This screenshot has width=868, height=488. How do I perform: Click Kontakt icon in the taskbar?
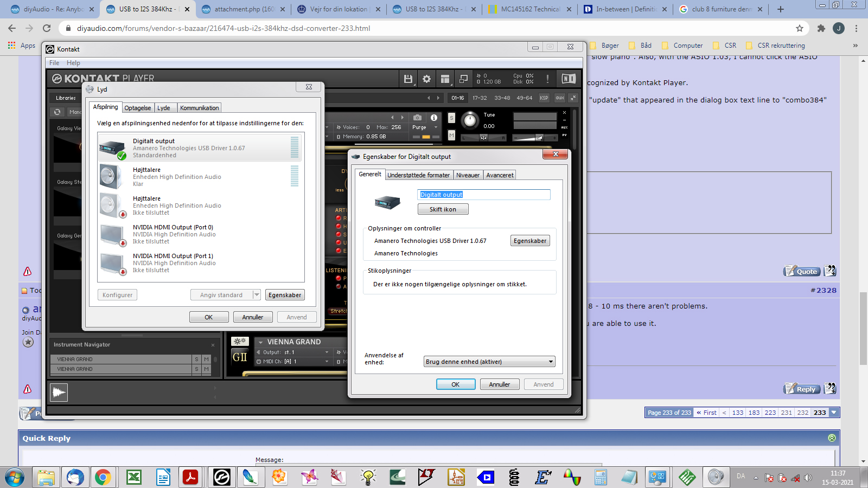(x=221, y=477)
